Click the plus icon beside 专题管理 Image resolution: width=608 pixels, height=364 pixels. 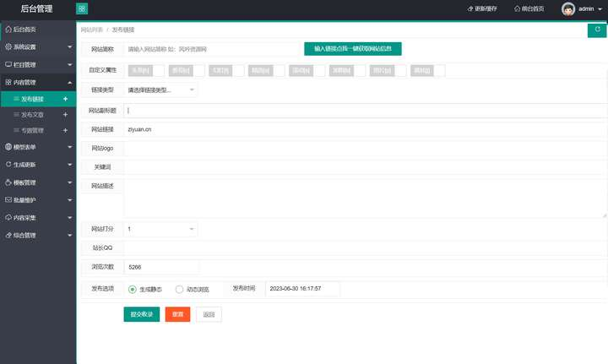point(65,131)
